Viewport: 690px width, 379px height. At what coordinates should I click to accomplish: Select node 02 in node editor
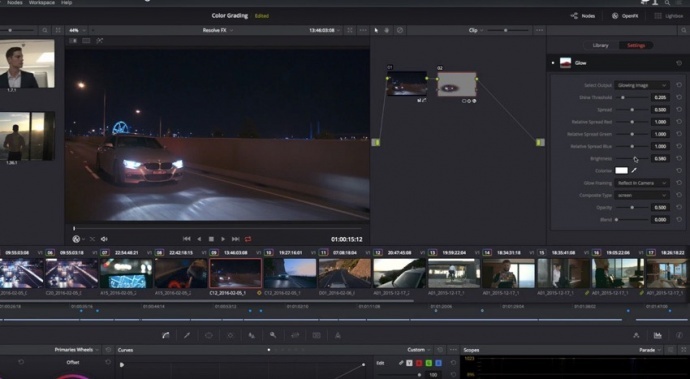[x=457, y=84]
